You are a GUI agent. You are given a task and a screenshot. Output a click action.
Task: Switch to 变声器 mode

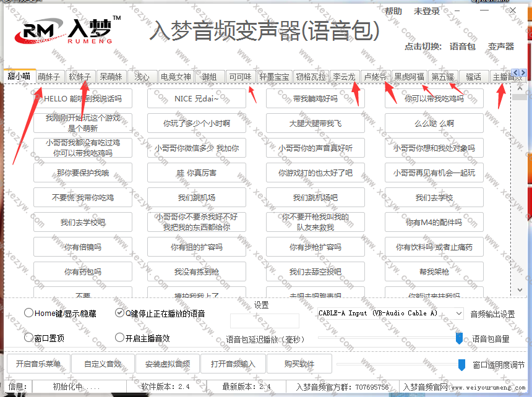coord(501,46)
